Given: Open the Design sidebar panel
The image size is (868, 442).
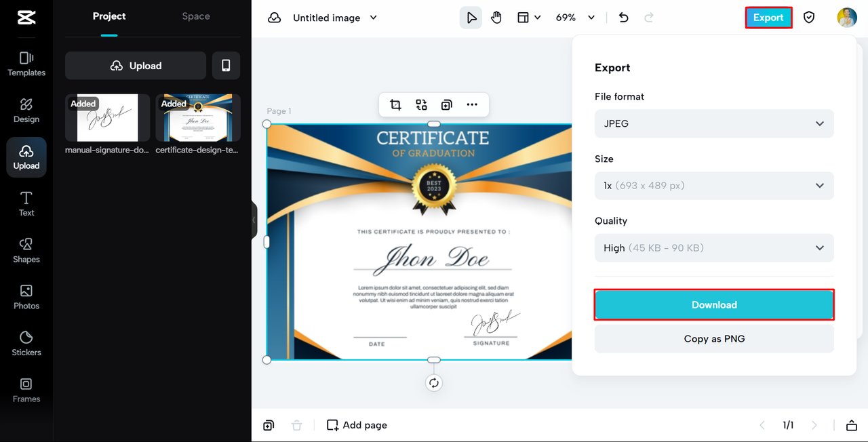Looking at the screenshot, I should pos(26,110).
